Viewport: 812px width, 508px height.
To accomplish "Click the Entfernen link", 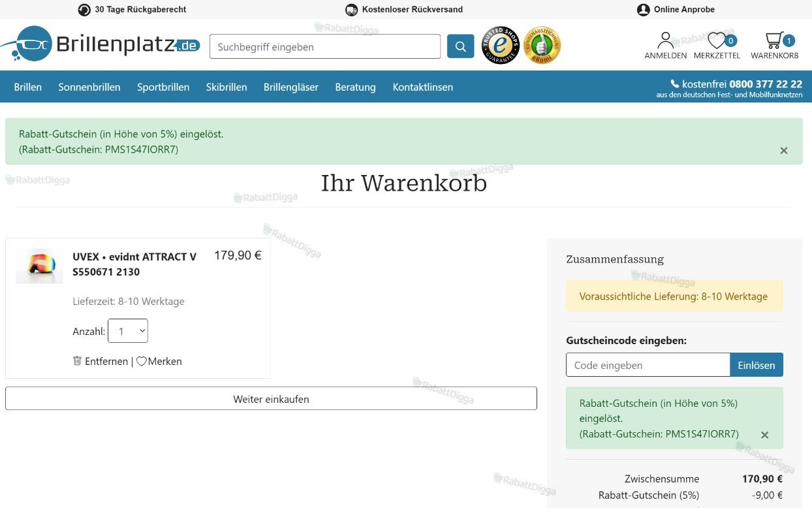I will coord(106,361).
